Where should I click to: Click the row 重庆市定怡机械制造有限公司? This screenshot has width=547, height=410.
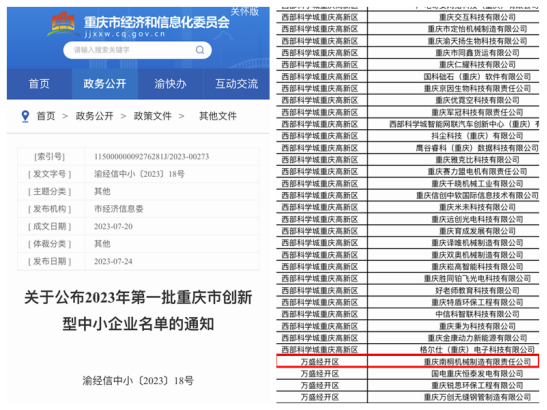tap(407, 29)
